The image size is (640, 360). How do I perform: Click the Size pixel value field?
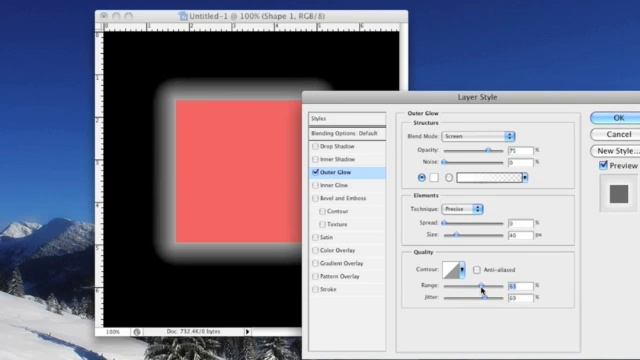coord(520,235)
